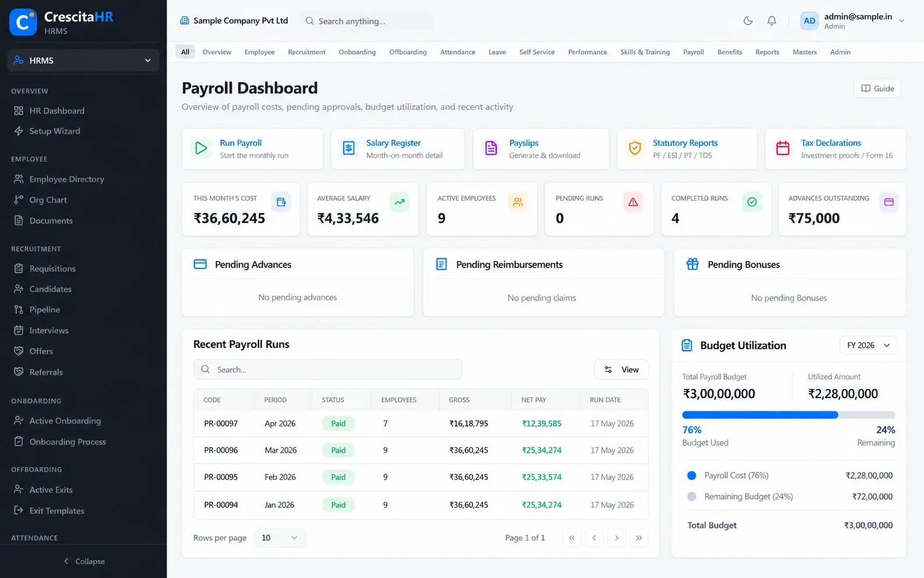924x578 pixels.
Task: Go to the Reports tab
Action: tap(767, 52)
